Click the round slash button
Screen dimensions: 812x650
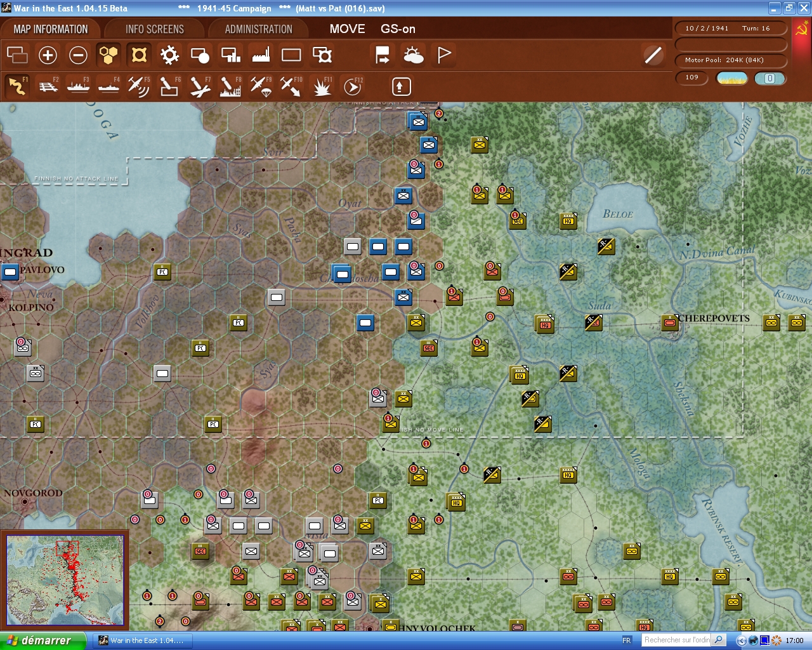point(653,55)
